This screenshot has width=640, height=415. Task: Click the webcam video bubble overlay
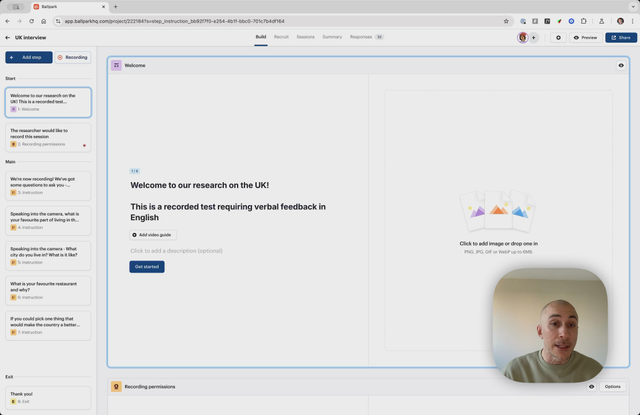point(550,325)
